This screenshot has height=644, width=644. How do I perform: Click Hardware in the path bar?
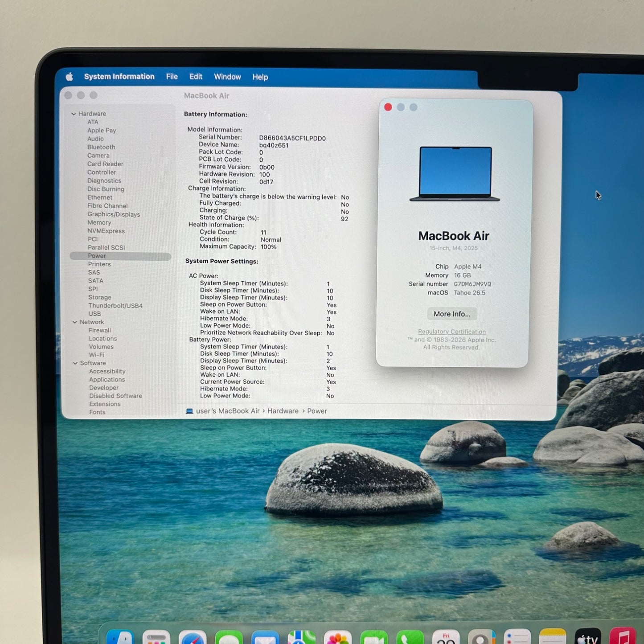[x=283, y=411]
